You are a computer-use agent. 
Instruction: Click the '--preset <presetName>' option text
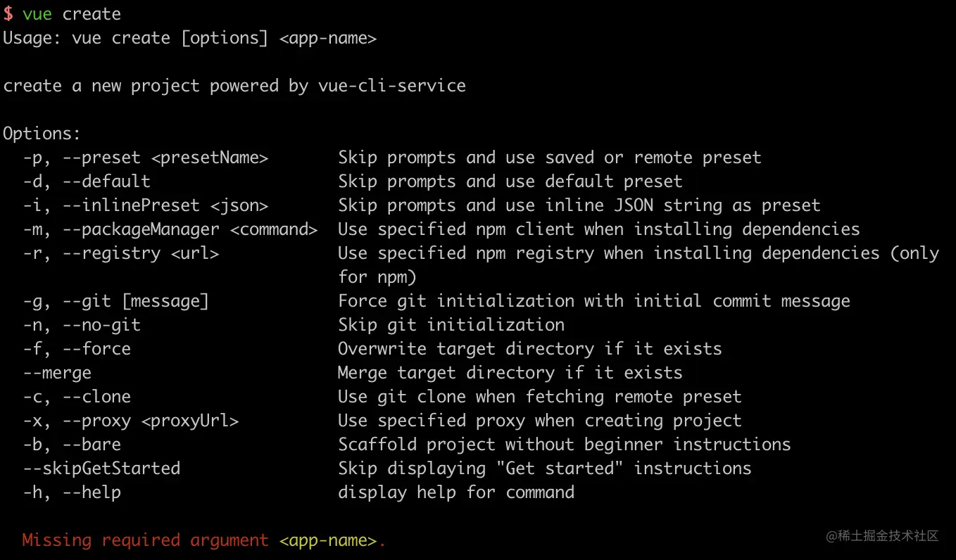tap(165, 158)
